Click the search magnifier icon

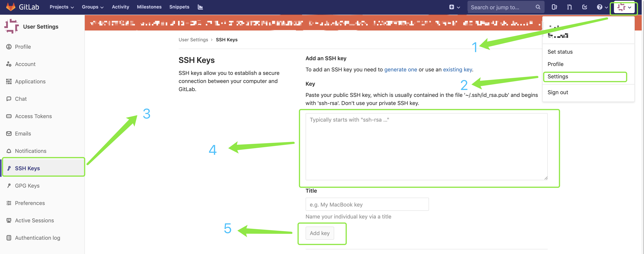[x=538, y=7]
